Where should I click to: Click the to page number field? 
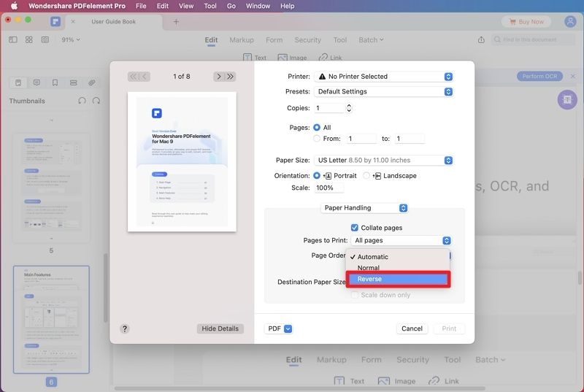pyautogui.click(x=410, y=139)
